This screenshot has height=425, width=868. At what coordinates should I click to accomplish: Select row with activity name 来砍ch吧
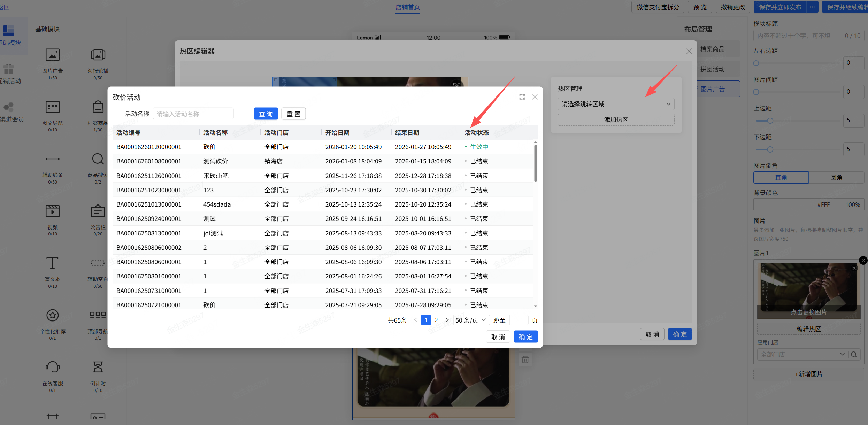(216, 176)
